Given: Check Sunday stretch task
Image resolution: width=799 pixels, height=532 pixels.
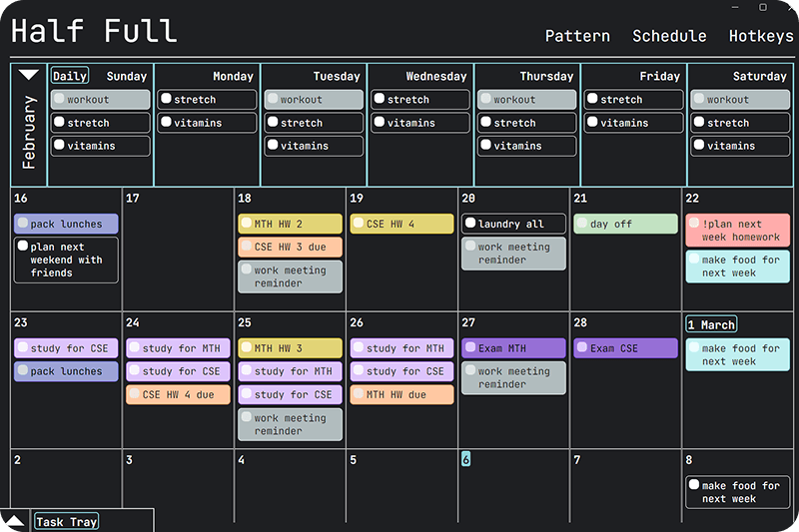Looking at the screenshot, I should [x=59, y=122].
